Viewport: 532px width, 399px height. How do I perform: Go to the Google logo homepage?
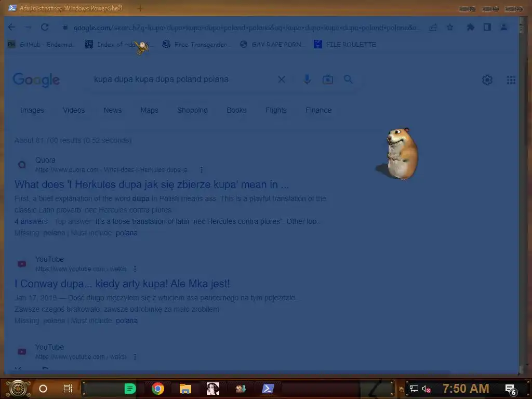click(x=36, y=80)
